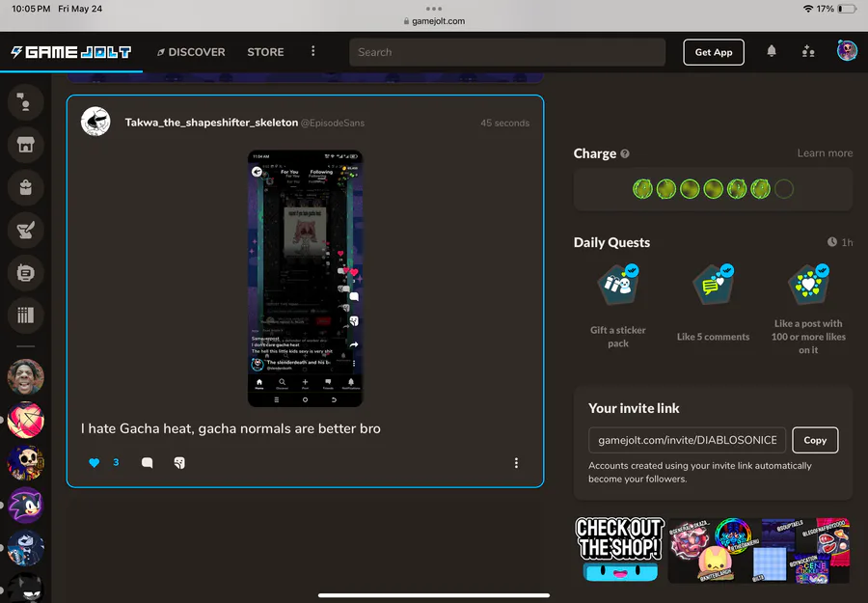Open the laughing face community avatar

pyautogui.click(x=25, y=377)
